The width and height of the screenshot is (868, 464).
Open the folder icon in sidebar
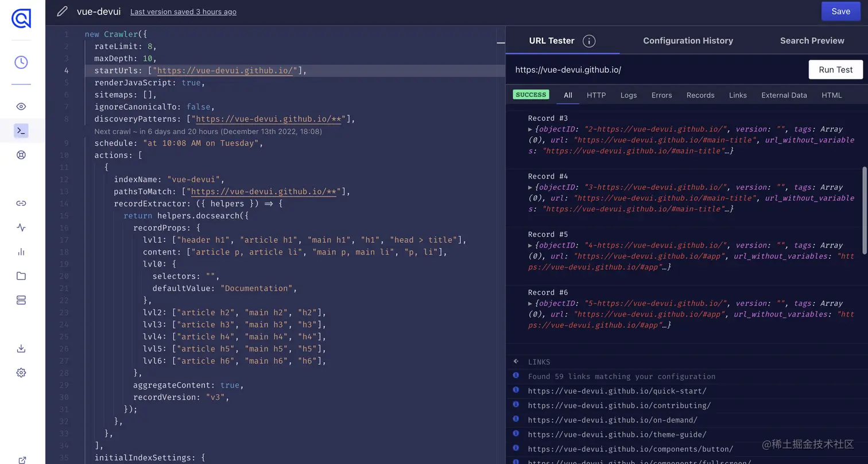[21, 276]
